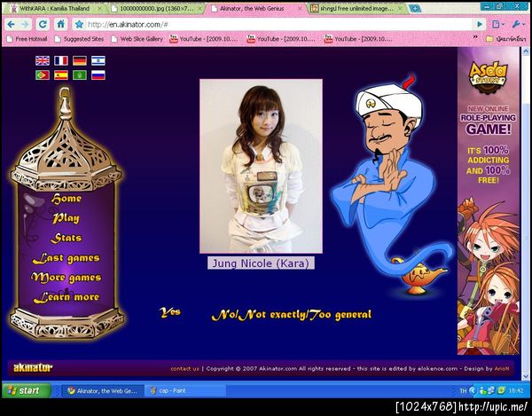Click the Jung Nicole (Kara) name label
Image resolution: width=532 pixels, height=416 pixels.
pyautogui.click(x=261, y=263)
